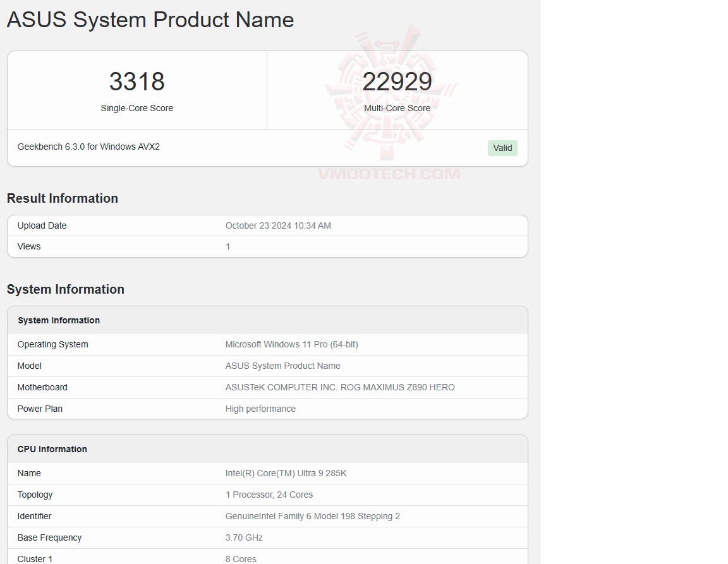
Task: Click the CPU Information table header
Action: 52,449
